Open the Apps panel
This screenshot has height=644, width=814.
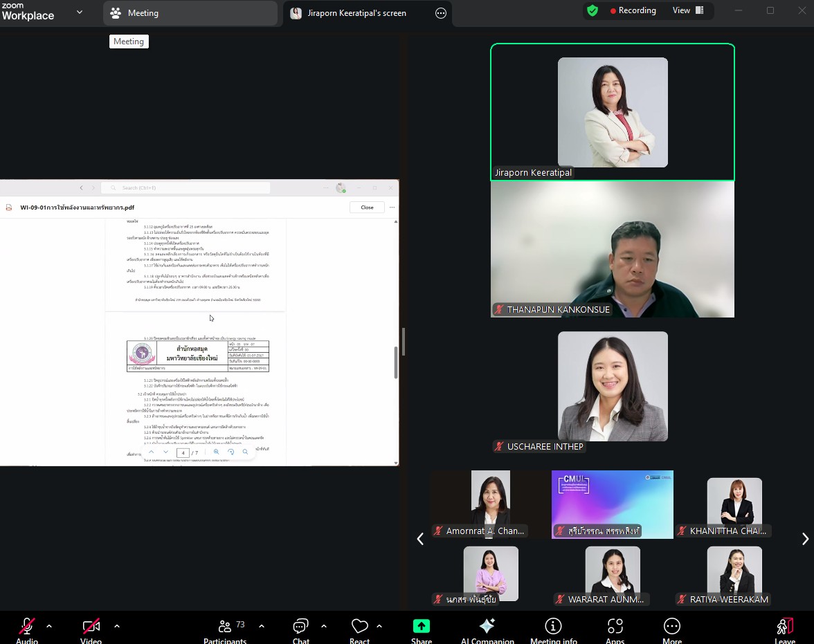pyautogui.click(x=615, y=629)
